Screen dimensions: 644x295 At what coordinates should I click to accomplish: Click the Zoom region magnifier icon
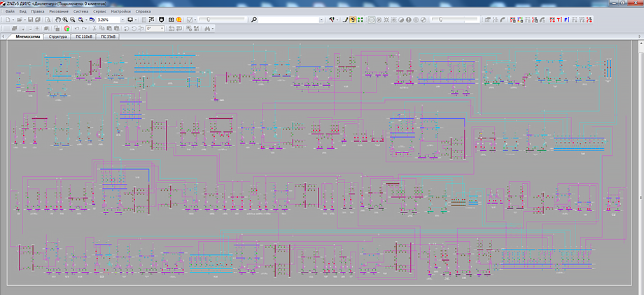coord(80,20)
